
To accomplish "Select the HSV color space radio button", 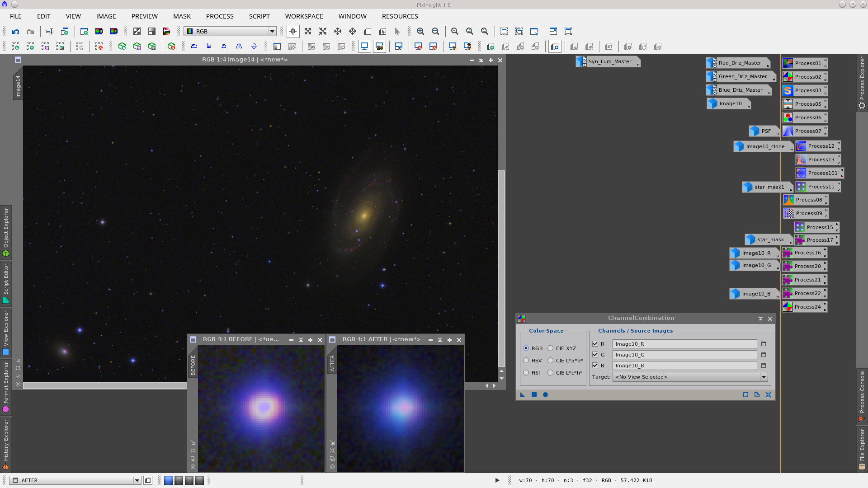I will coord(526,360).
